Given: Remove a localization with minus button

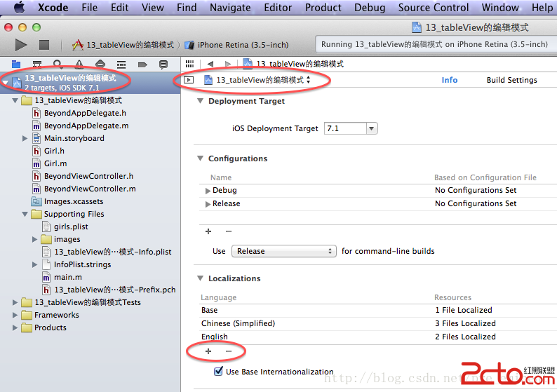Looking at the screenshot, I should pos(229,351).
